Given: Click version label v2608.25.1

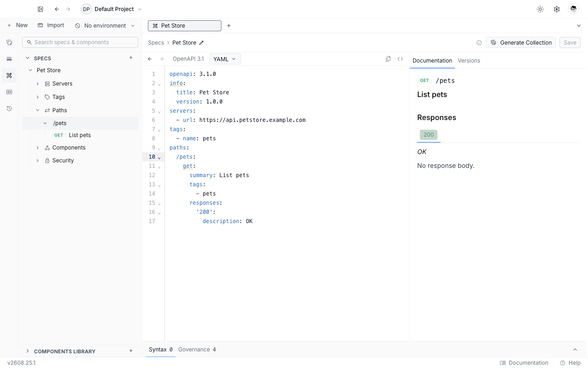Looking at the screenshot, I should (22, 363).
